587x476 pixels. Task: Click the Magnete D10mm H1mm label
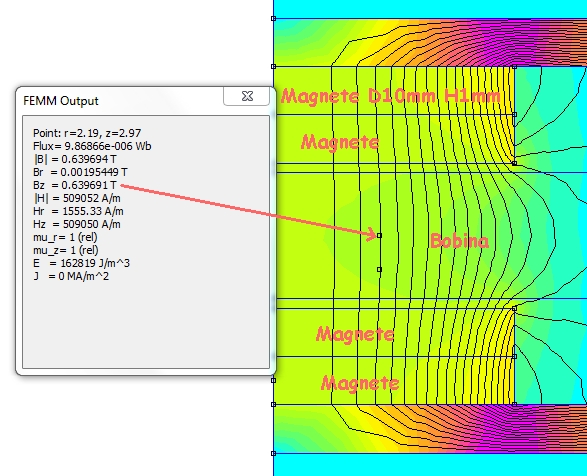click(x=390, y=96)
